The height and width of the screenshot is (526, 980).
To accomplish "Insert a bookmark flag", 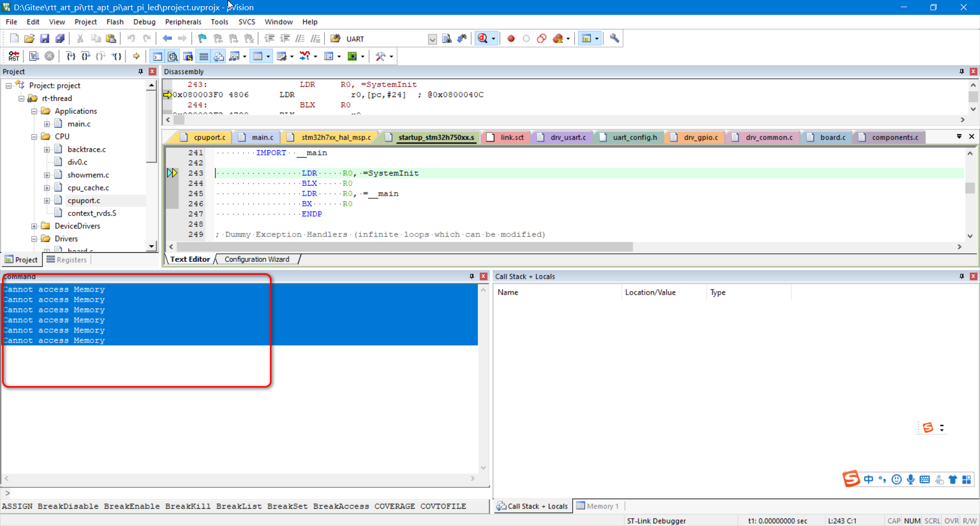I will 203,39.
